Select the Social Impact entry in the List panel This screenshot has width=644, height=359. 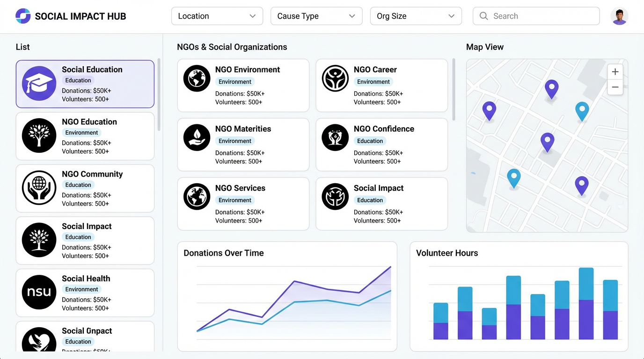tap(85, 241)
